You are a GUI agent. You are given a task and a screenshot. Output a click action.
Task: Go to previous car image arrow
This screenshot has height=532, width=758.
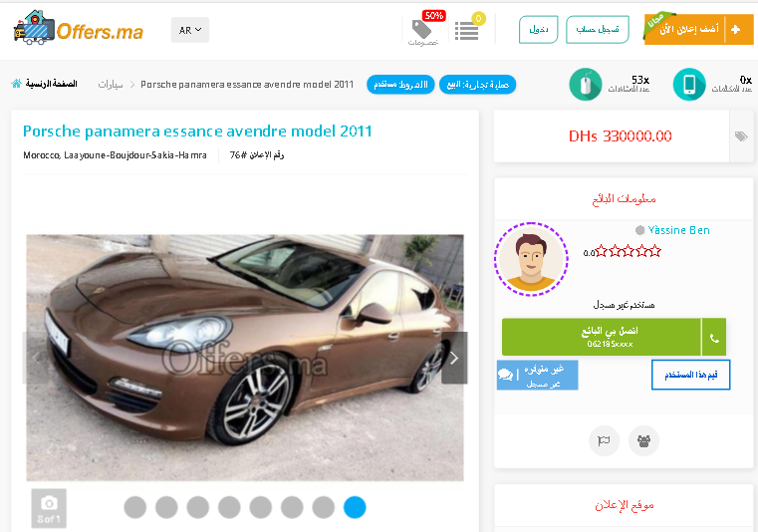click(x=35, y=358)
